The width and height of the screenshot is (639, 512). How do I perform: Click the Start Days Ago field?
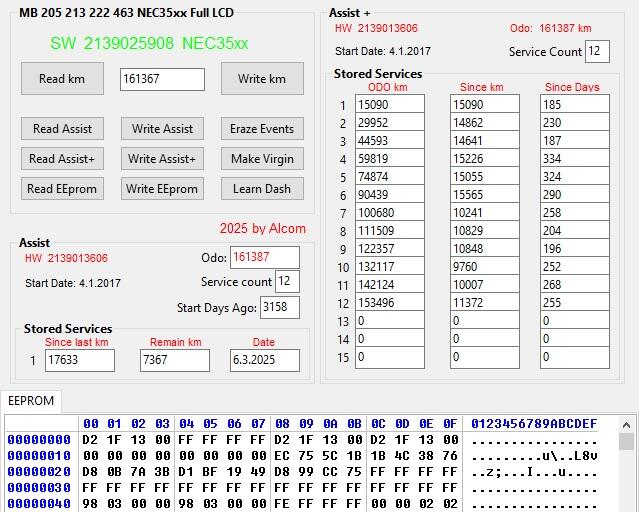click(x=279, y=308)
